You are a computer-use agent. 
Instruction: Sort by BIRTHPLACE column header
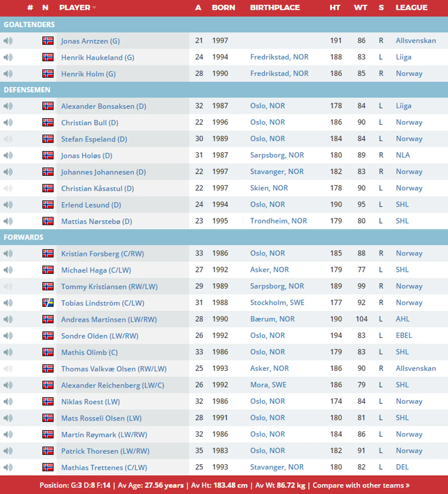tap(275, 8)
